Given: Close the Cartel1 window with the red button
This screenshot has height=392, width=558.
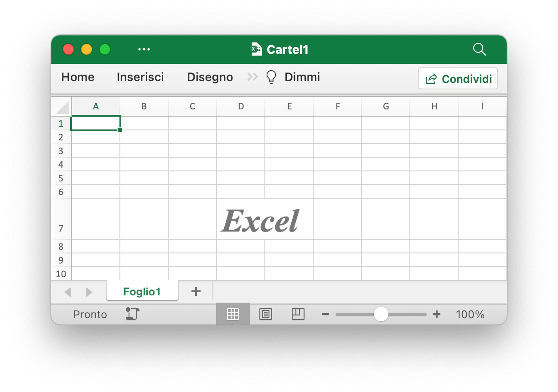Looking at the screenshot, I should (x=68, y=49).
